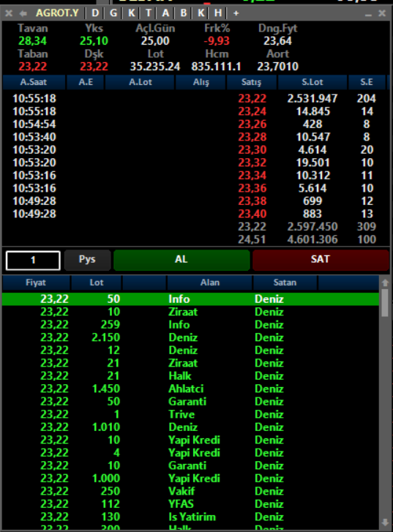Image resolution: width=393 pixels, height=532 pixels.
Task: Click the green AL buy button
Action: tap(181, 260)
